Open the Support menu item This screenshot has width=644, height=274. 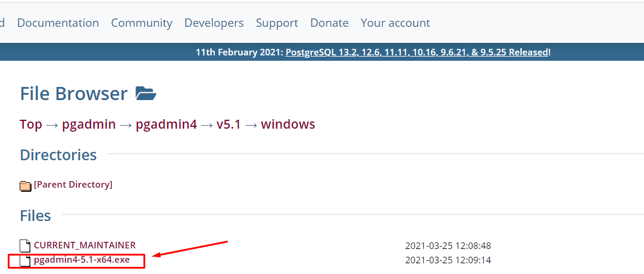click(x=277, y=23)
